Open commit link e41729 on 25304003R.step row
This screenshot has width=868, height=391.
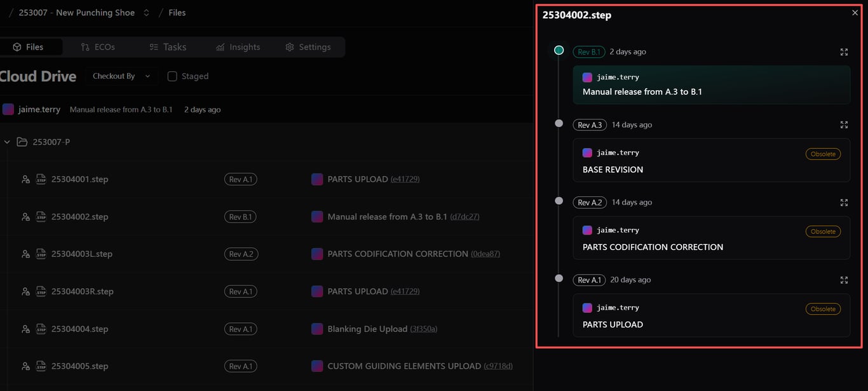point(405,291)
